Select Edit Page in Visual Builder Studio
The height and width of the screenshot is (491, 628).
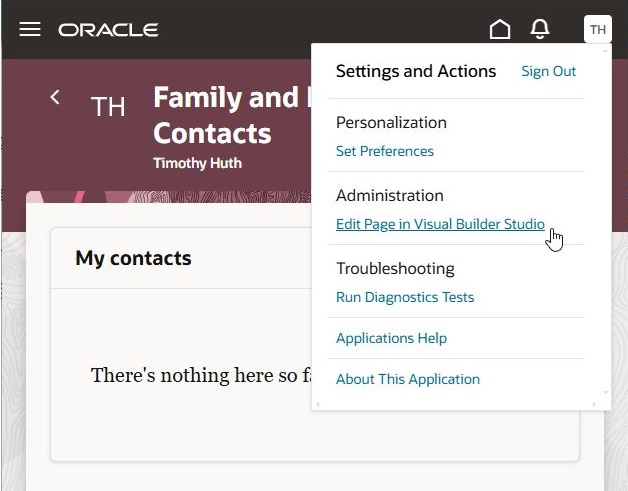(x=440, y=224)
